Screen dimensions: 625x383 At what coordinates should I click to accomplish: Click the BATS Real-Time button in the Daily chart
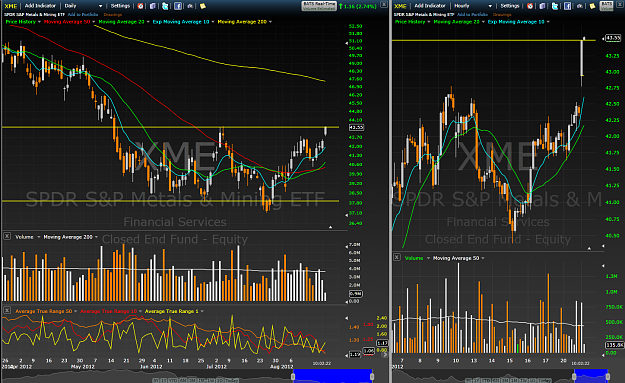click(x=319, y=6)
